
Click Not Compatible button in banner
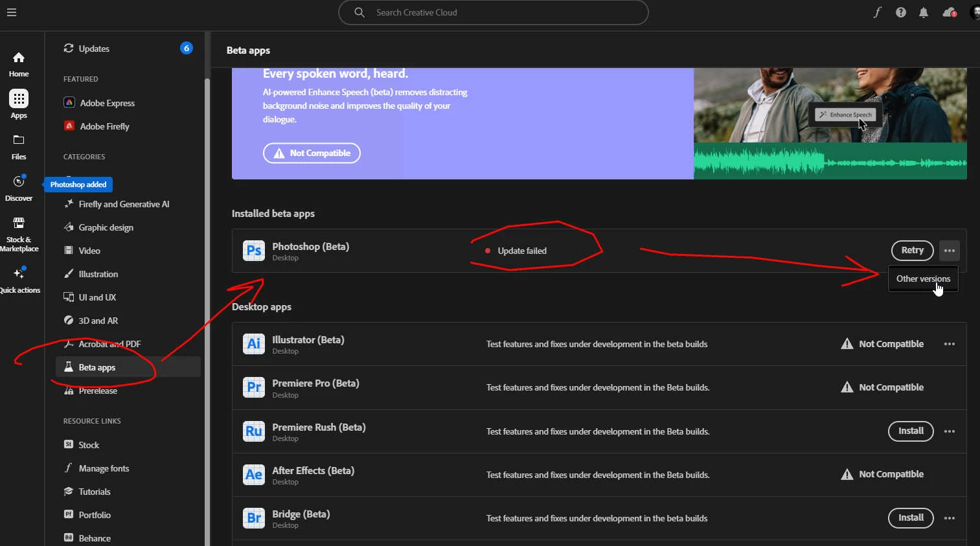pyautogui.click(x=312, y=154)
